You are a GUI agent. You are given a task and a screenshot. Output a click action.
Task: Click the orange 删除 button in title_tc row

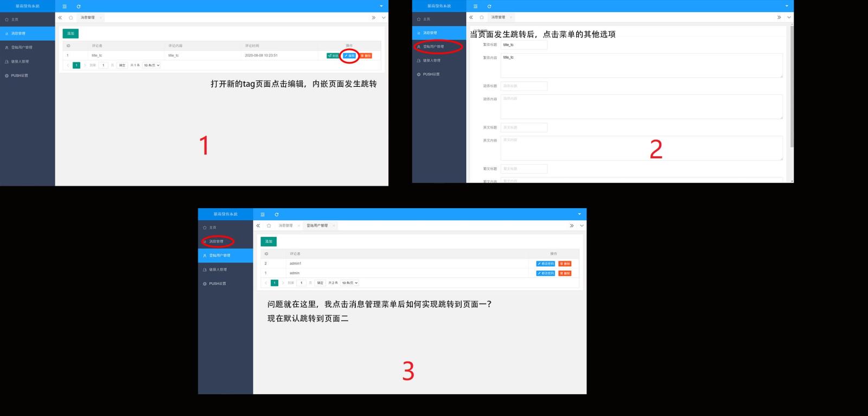tap(366, 55)
